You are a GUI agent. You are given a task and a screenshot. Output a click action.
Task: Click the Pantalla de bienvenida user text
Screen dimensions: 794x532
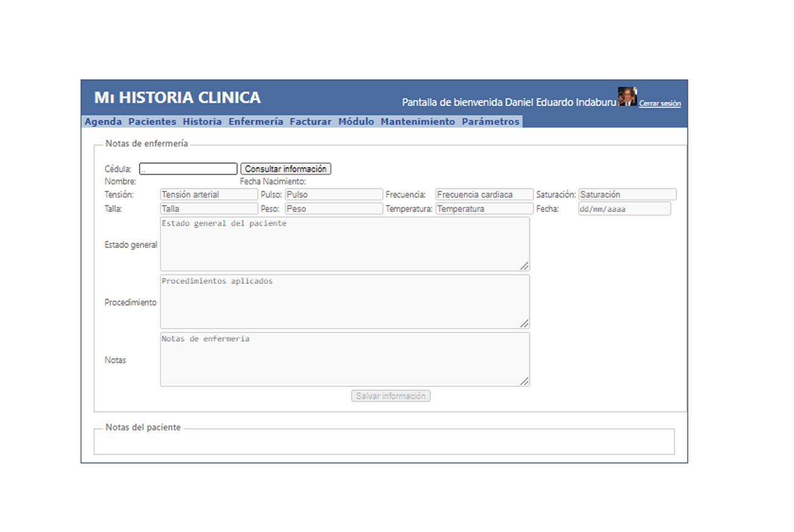[x=509, y=102]
